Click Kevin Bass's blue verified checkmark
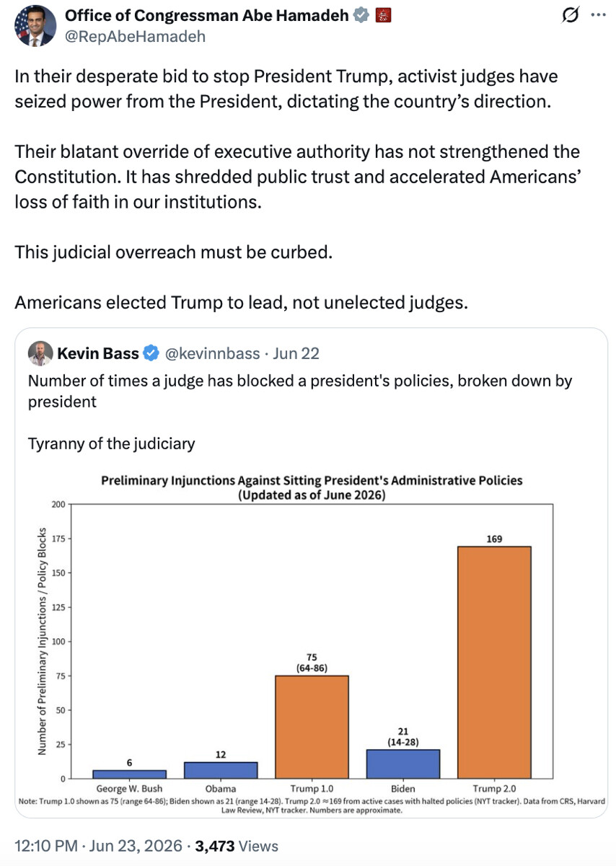 point(151,353)
